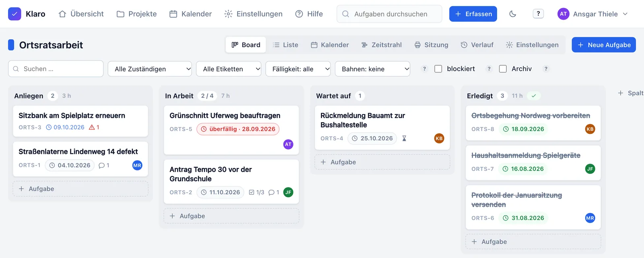Toggle dark mode moon icon
The image size is (644, 258).
pyautogui.click(x=512, y=14)
